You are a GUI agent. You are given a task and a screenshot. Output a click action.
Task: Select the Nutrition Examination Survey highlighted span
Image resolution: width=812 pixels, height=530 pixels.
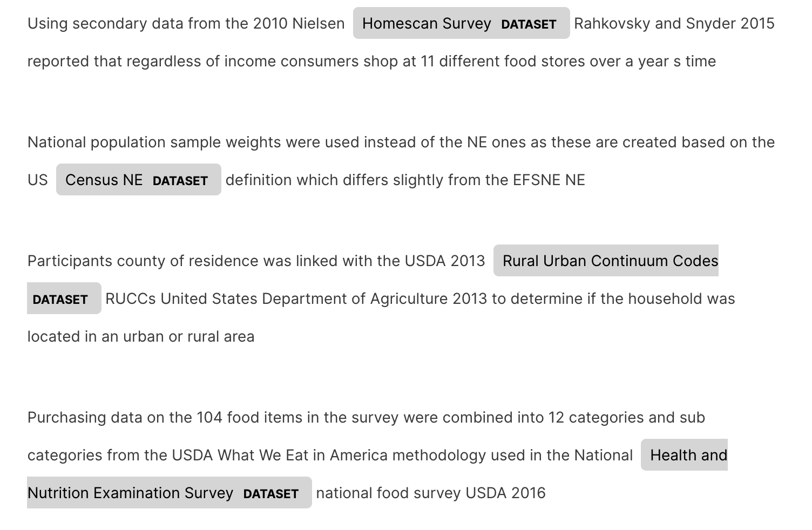pyautogui.click(x=130, y=493)
